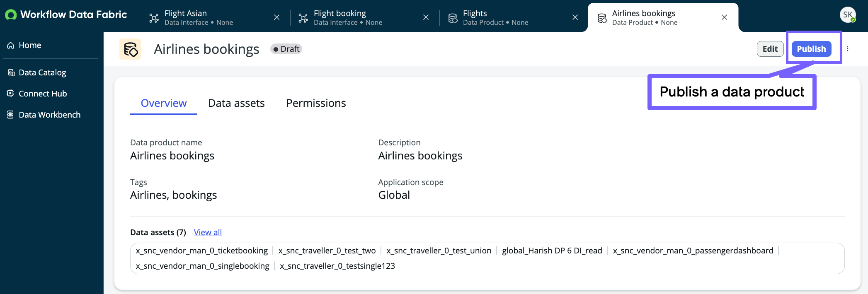The width and height of the screenshot is (868, 294).
Task: Click the Application scope value 'Global'
Action: click(x=394, y=195)
